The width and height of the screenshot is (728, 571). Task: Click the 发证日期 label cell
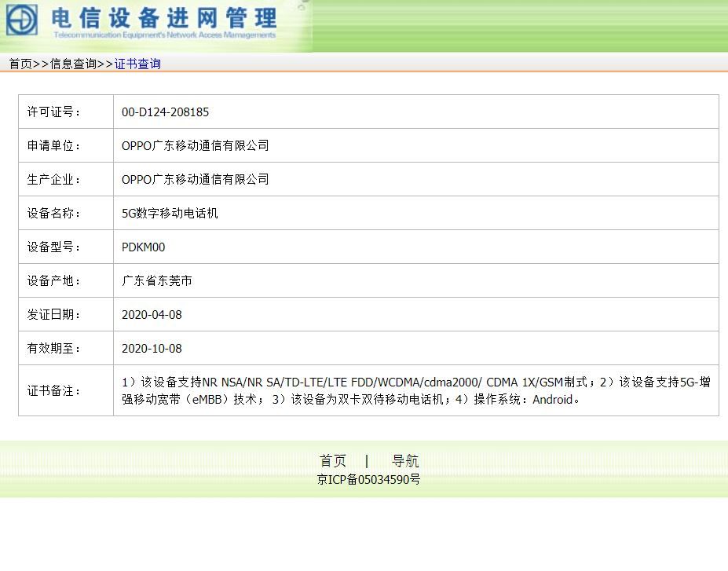pos(66,315)
